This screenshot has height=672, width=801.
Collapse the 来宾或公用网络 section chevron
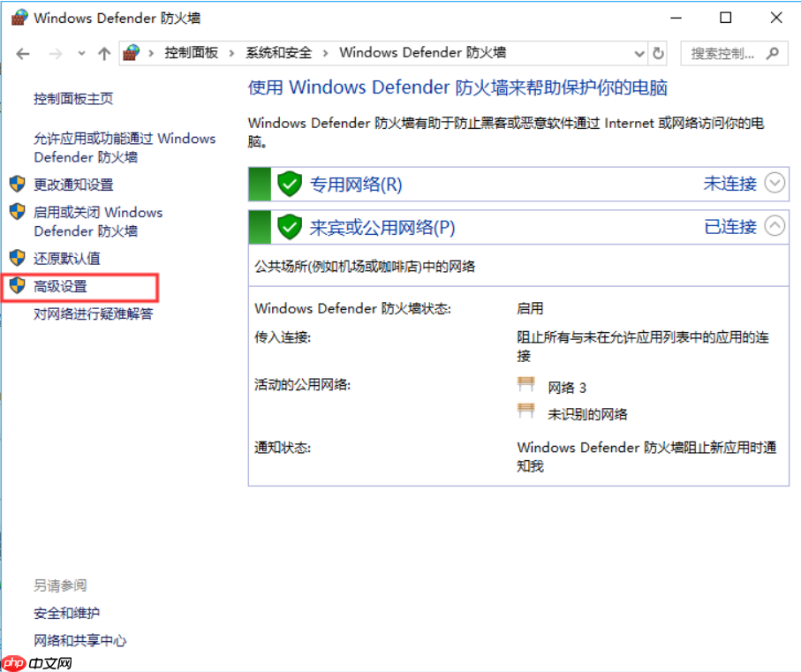[x=775, y=226]
